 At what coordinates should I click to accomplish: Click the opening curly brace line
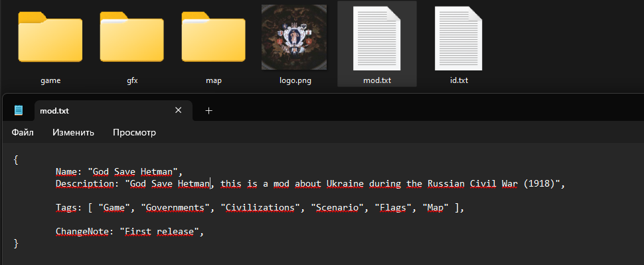[16, 160]
